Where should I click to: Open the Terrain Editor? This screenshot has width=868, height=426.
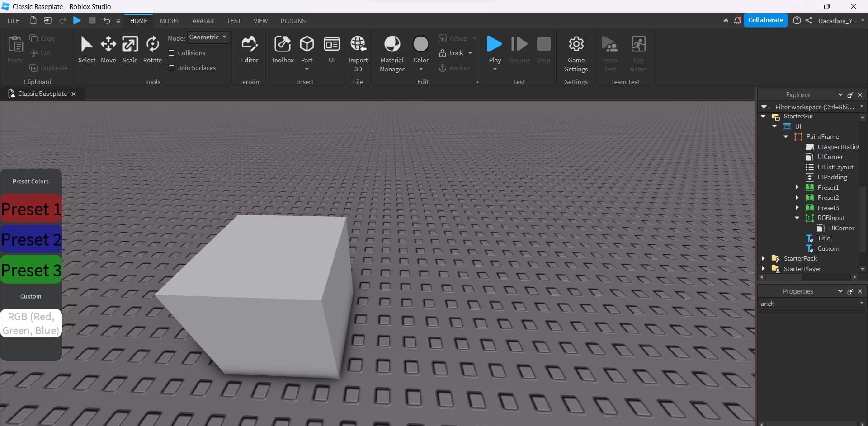250,50
